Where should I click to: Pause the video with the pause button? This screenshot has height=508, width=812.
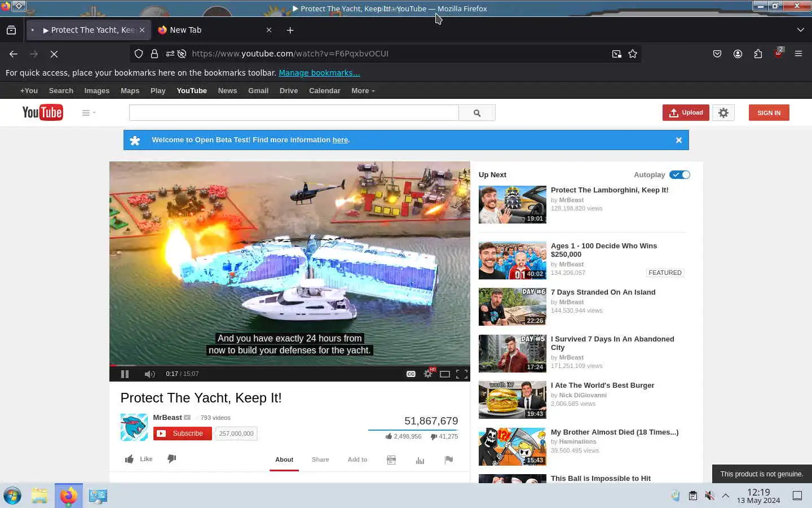pos(125,374)
